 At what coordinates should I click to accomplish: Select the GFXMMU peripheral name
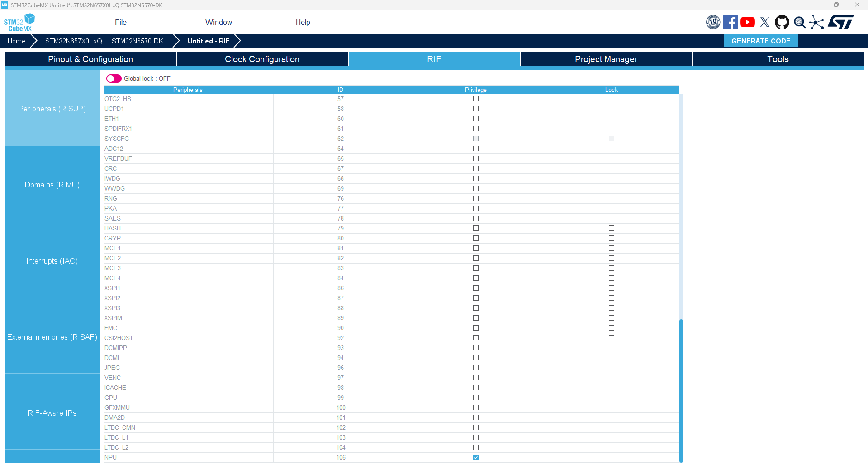[117, 407]
